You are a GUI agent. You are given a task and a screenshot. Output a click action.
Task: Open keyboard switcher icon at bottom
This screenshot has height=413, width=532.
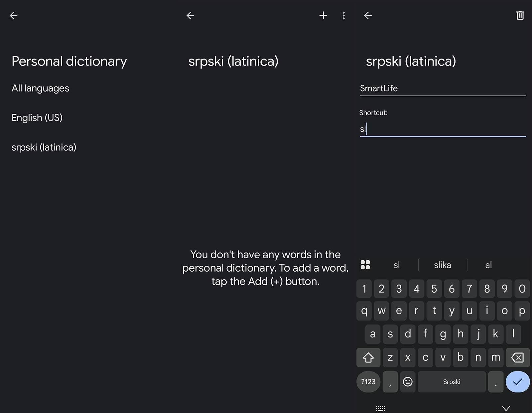[x=380, y=408]
